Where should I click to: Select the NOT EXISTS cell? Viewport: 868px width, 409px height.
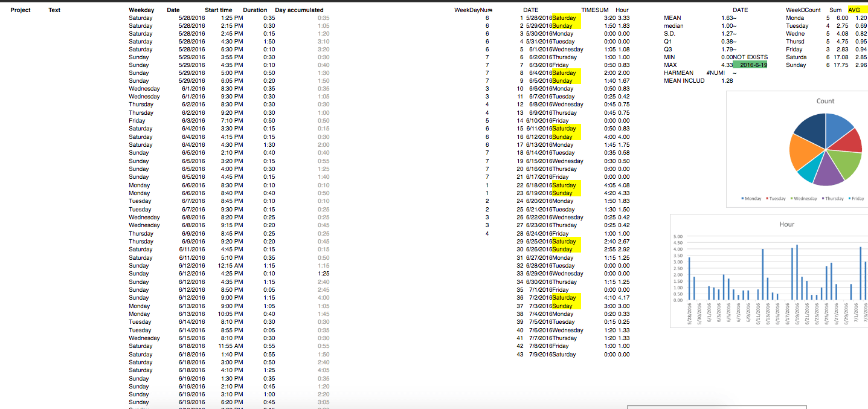click(x=750, y=57)
